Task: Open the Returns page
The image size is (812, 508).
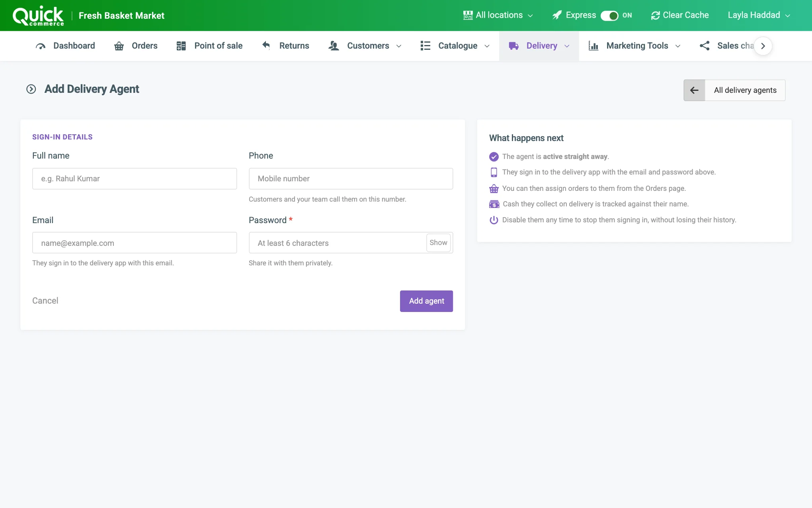Action: (x=285, y=46)
